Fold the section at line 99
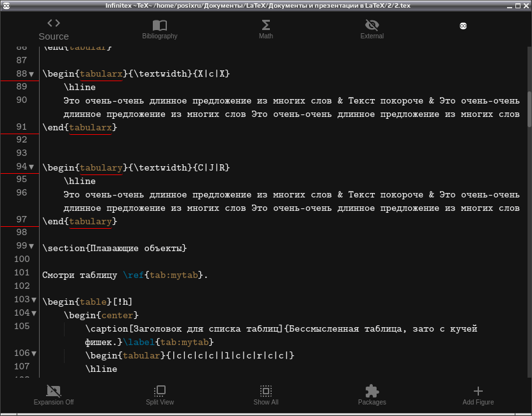 pos(31,246)
